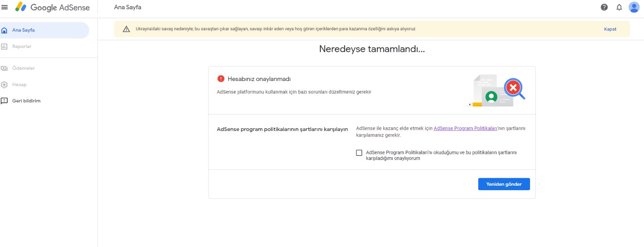
Task: Dismiss the banner with Kapat
Action: pos(610,29)
